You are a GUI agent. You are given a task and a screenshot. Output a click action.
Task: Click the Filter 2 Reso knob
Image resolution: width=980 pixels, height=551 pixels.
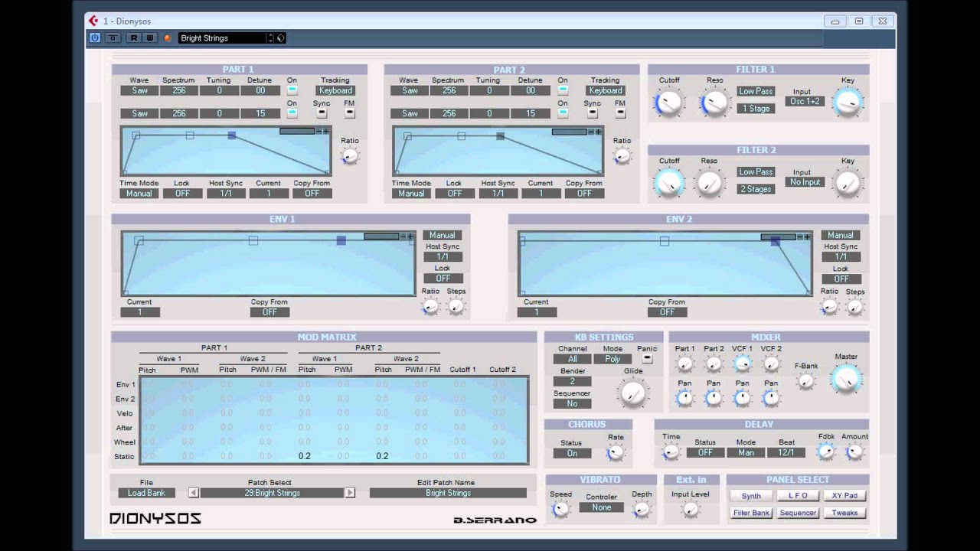point(710,183)
